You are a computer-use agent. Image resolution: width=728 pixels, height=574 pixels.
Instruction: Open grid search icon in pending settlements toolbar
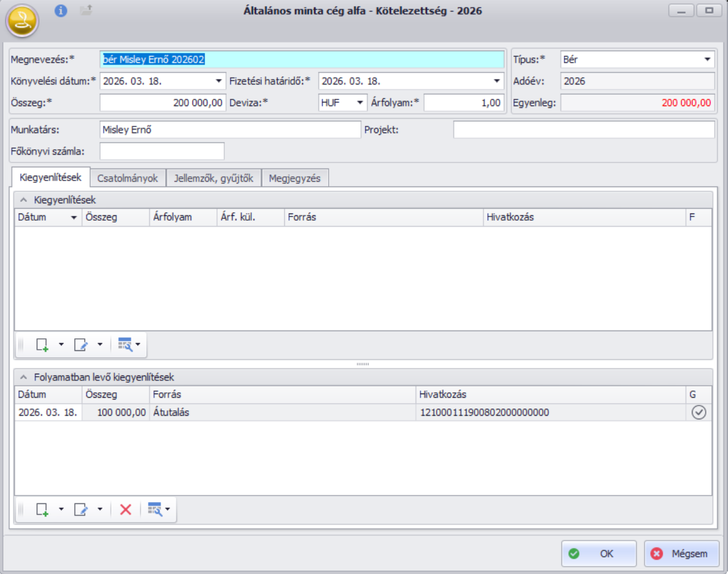click(155, 509)
